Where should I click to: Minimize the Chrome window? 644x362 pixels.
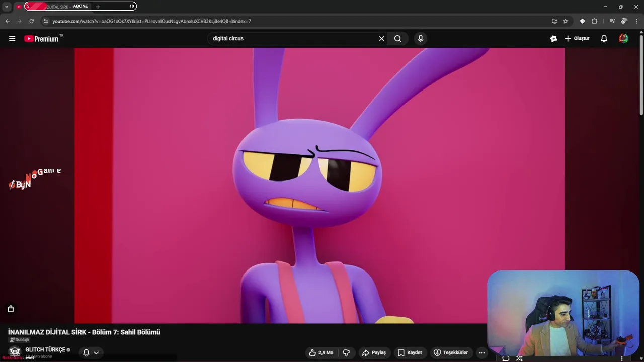coord(605,7)
